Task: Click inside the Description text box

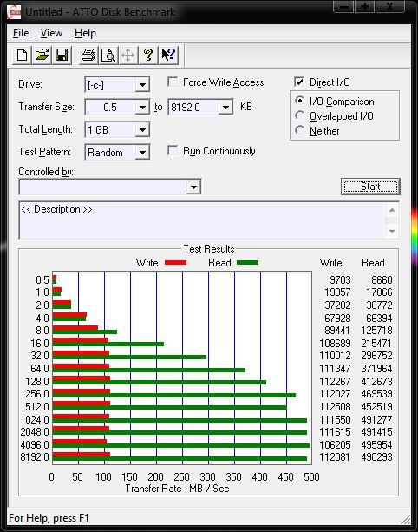Action: pyautogui.click(x=202, y=220)
